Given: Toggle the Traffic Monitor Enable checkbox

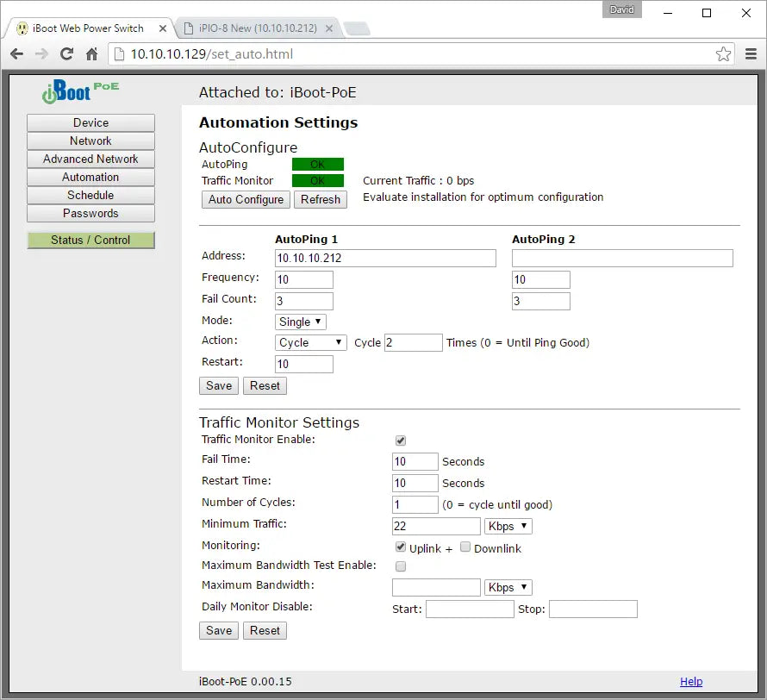Looking at the screenshot, I should click(x=401, y=441).
